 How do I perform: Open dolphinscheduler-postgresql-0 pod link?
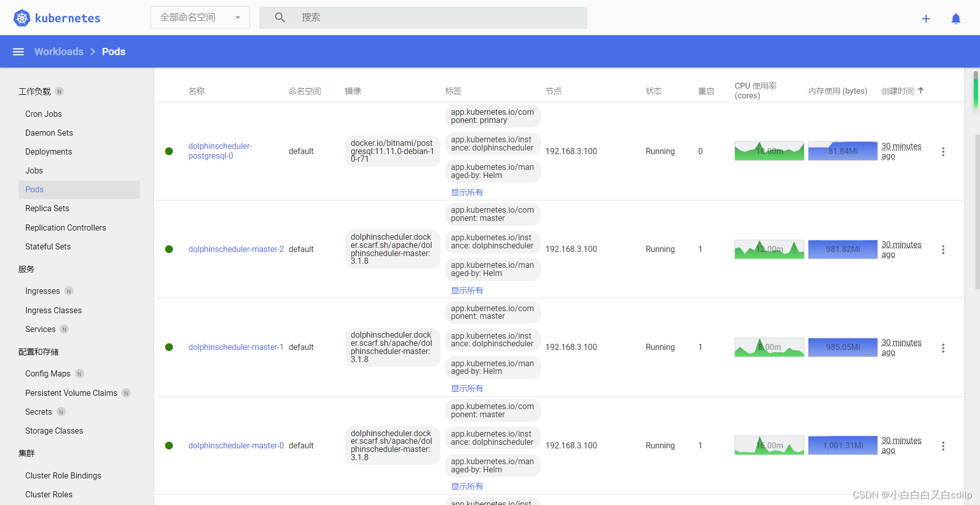click(220, 151)
